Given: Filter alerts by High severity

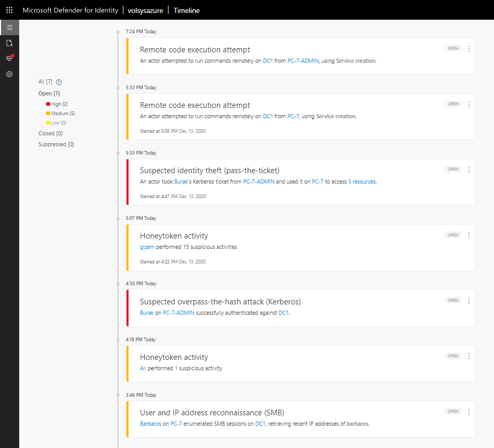Looking at the screenshot, I should [56, 104].
